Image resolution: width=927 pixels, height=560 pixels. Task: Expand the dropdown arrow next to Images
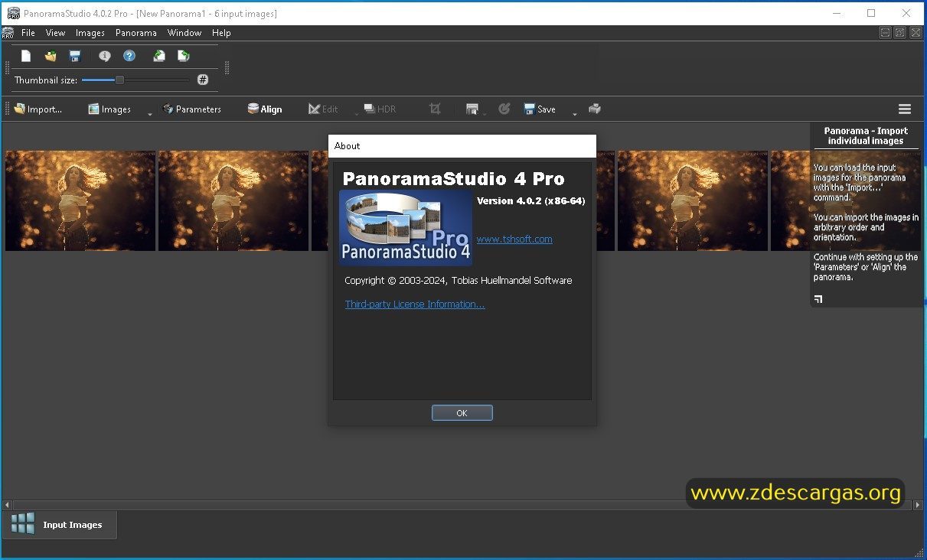149,114
